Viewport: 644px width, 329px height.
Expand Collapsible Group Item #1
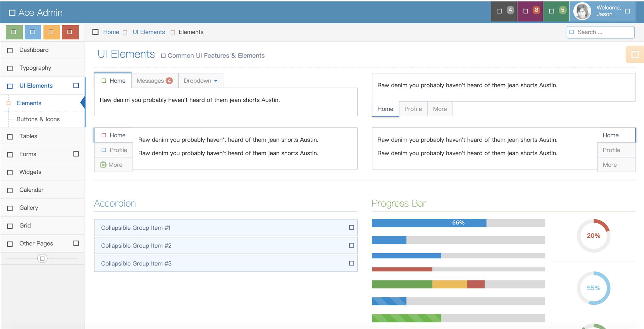[x=226, y=228]
